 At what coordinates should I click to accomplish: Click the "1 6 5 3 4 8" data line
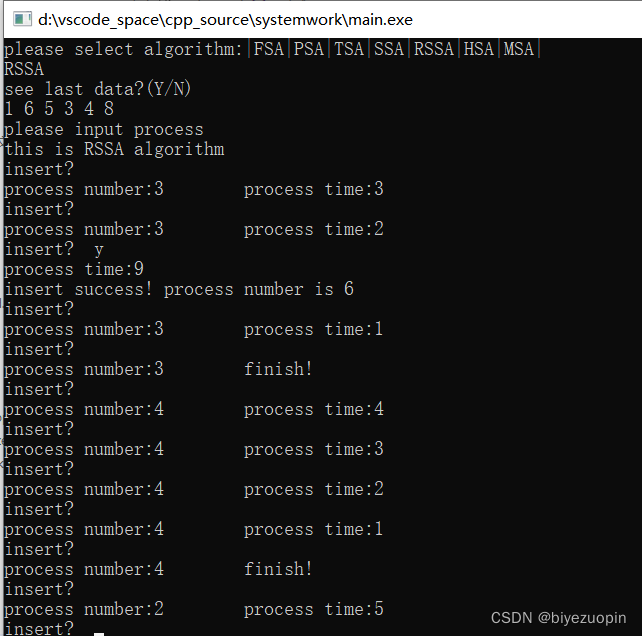click(x=59, y=109)
